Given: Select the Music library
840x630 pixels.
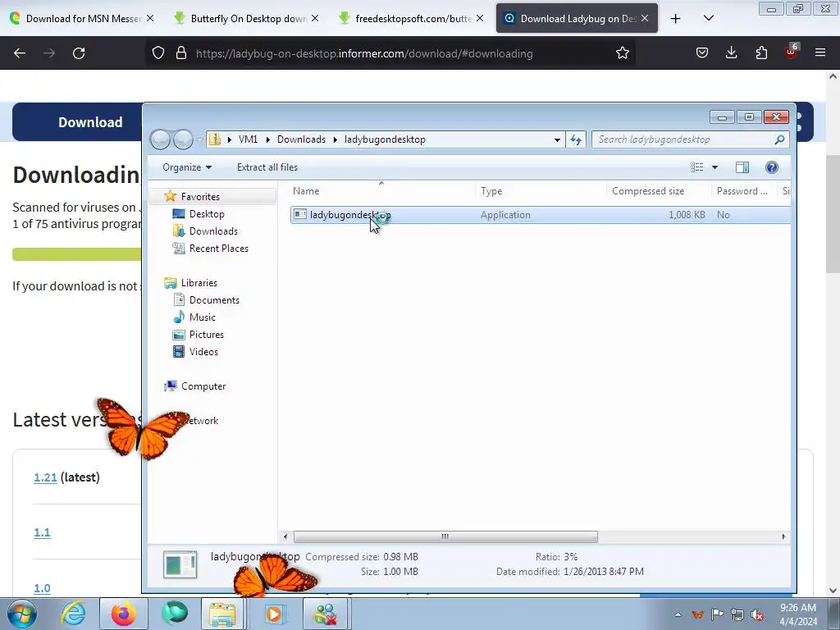Looking at the screenshot, I should tap(202, 317).
